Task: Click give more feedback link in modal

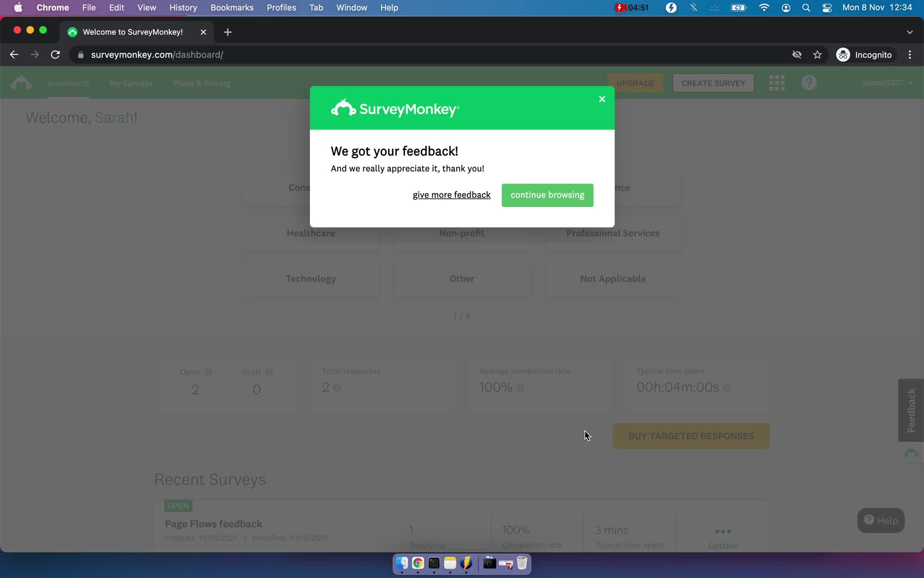Action: 452,195
